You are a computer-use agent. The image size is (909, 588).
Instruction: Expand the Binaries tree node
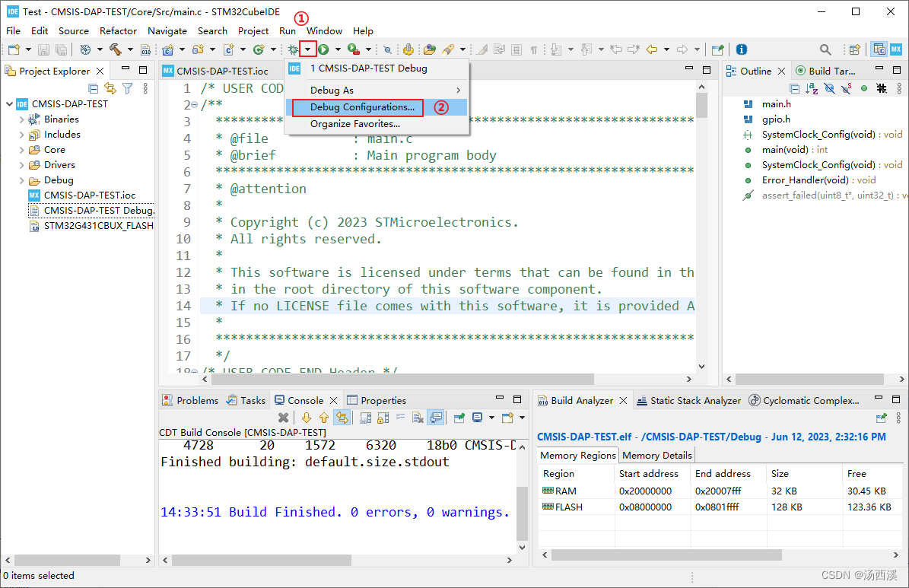click(x=21, y=119)
